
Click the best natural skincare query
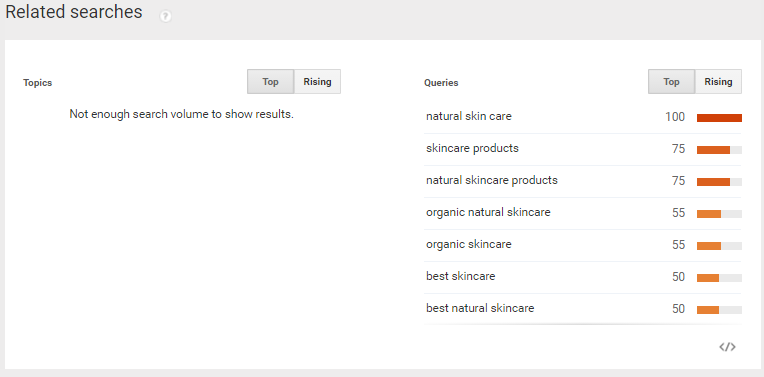coord(480,308)
